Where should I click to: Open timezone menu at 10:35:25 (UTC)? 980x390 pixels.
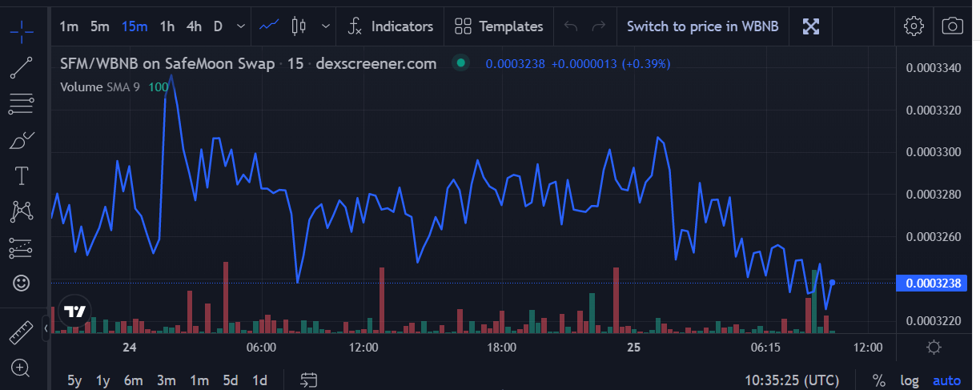(x=792, y=380)
